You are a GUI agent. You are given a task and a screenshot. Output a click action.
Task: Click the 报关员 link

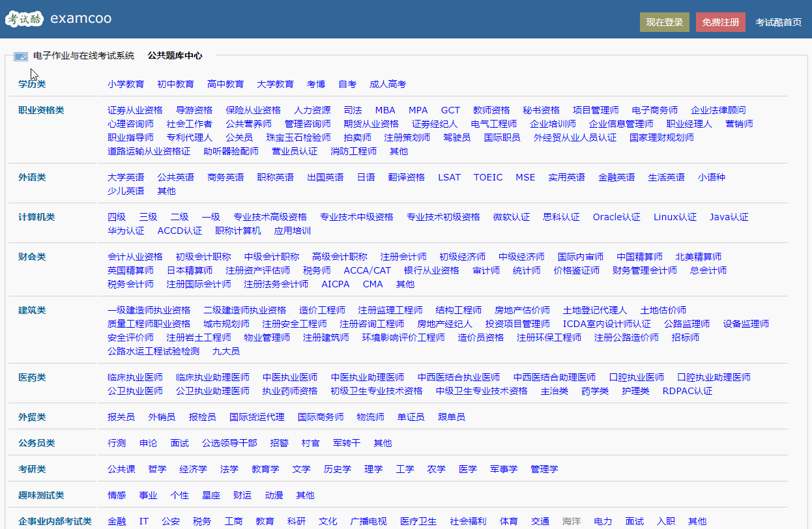121,417
